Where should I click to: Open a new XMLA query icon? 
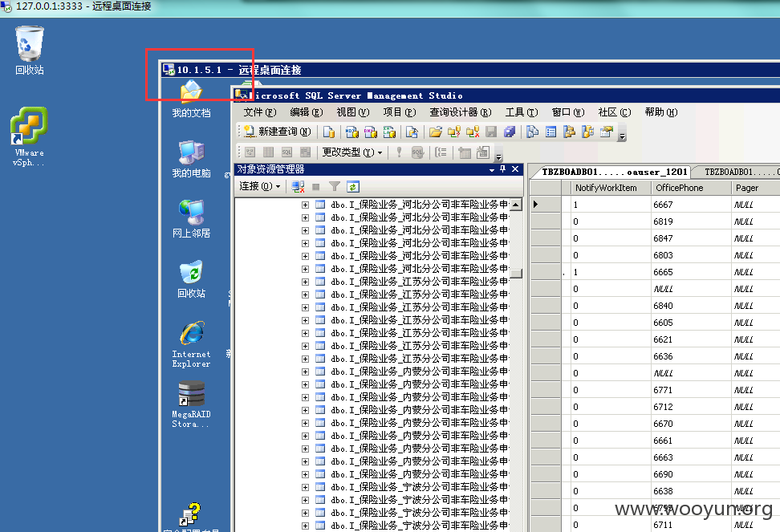pyautogui.click(x=389, y=132)
